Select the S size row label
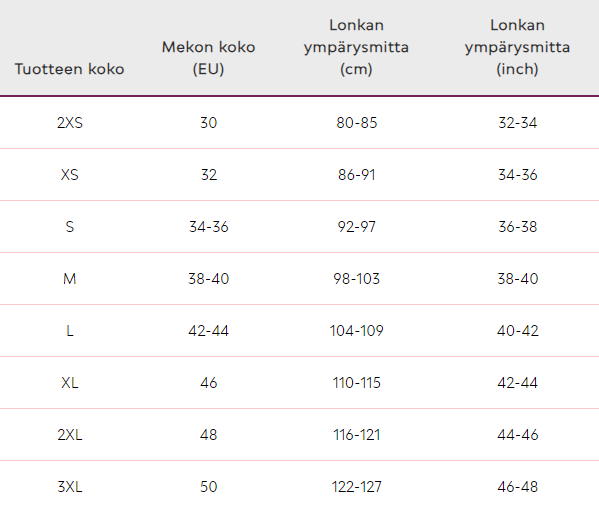 pyautogui.click(x=70, y=227)
